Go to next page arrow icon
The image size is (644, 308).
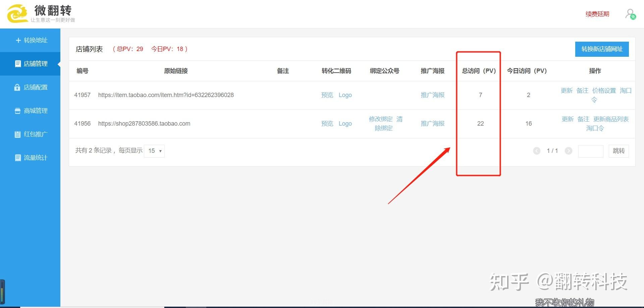569,151
